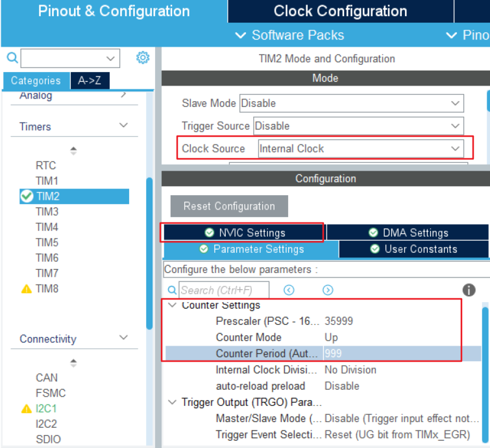Open the gear settings icon in sidebar

(x=143, y=58)
